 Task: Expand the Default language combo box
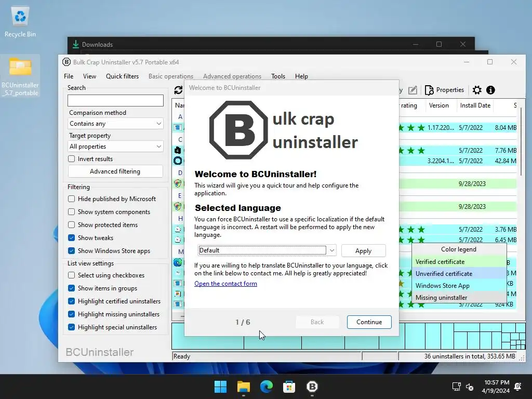[267, 250]
